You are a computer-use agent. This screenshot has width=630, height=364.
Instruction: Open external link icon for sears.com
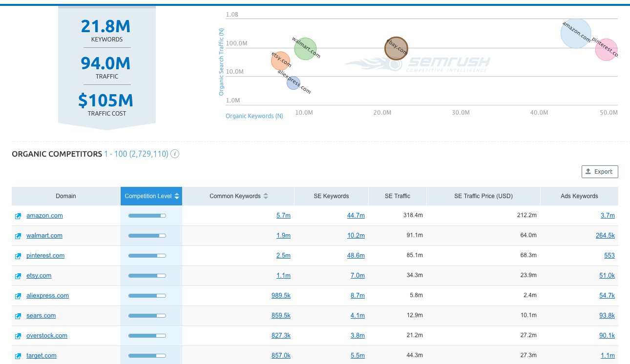[18, 316]
